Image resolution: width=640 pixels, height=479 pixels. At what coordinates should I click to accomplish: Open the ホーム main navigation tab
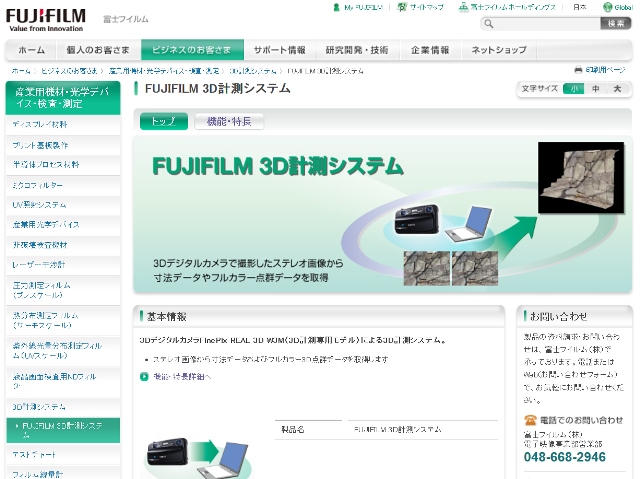[31, 50]
